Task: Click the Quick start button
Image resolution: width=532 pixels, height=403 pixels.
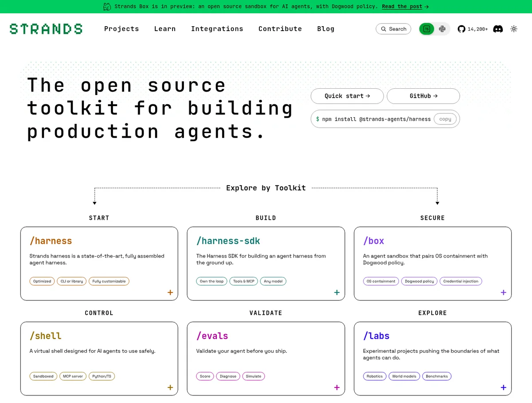Action: (x=347, y=96)
